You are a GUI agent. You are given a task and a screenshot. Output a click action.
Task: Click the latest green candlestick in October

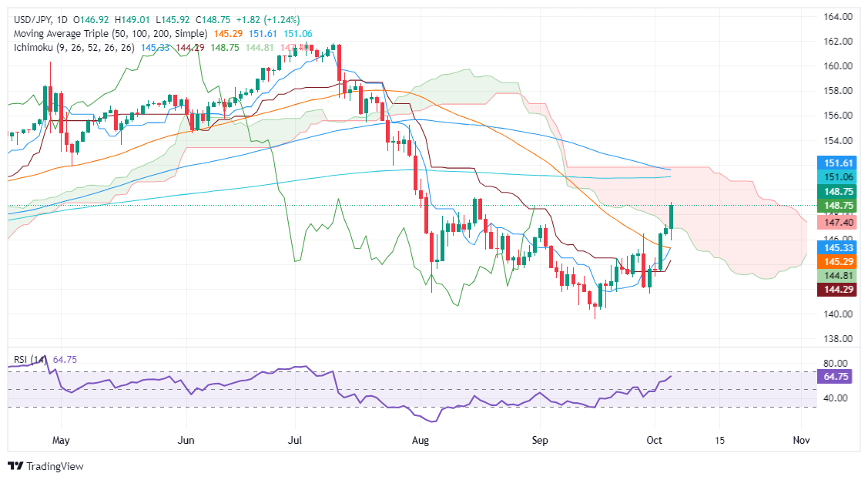(672, 217)
